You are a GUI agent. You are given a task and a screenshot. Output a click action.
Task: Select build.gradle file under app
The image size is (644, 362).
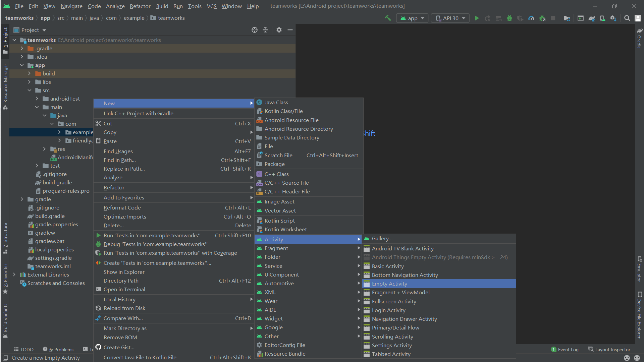click(x=57, y=182)
